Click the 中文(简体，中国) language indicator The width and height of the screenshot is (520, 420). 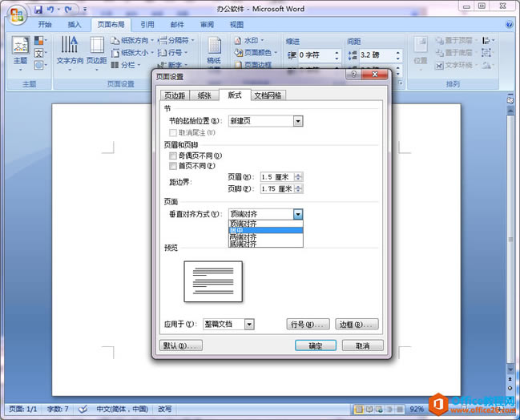click(x=122, y=409)
